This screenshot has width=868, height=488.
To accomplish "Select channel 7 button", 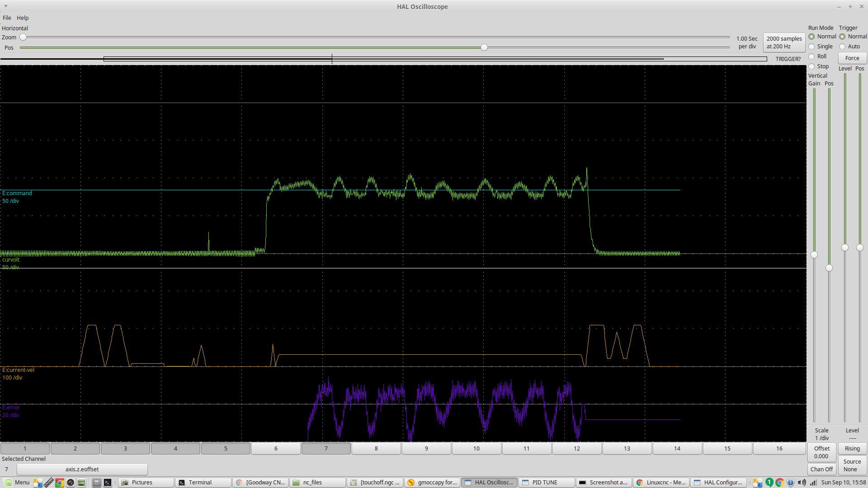I will click(326, 449).
